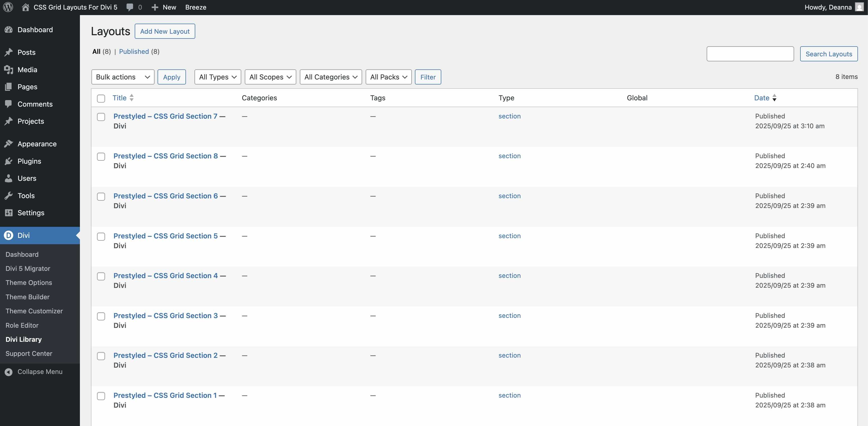Switch to the Published filter tab
Image resolution: width=868 pixels, height=426 pixels.
[x=134, y=52]
